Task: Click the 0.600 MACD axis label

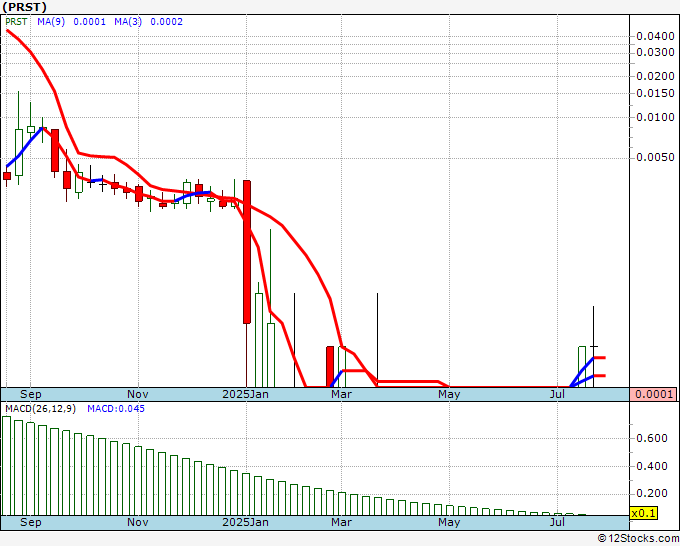Action: point(652,438)
